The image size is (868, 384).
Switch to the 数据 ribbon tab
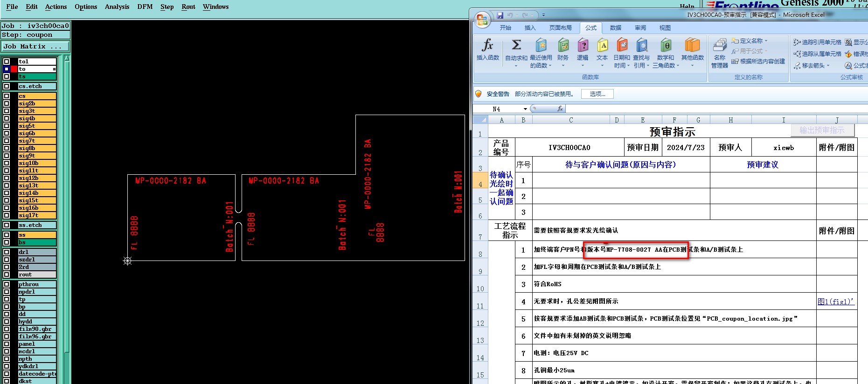(616, 28)
